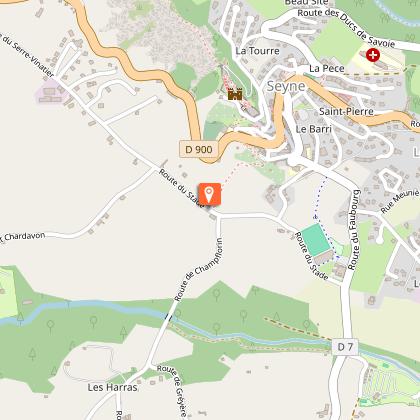Click the Les Harras place label
Image resolution: width=420 pixels, height=420 pixels.
click(x=113, y=387)
